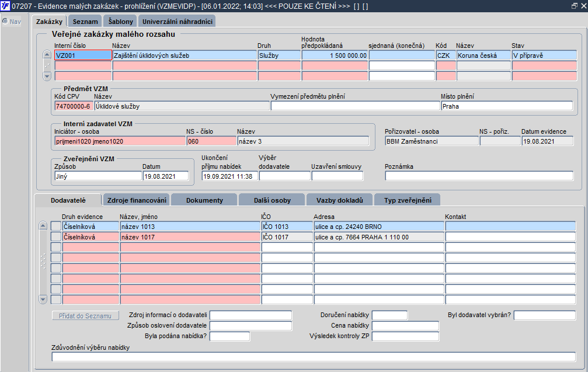Click the Poznámka field

point(479,176)
